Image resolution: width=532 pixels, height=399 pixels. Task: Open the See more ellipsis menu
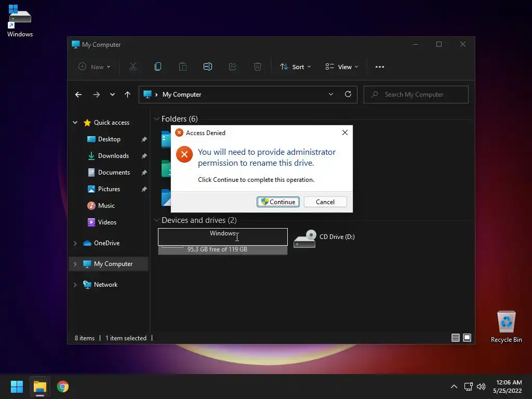click(380, 67)
